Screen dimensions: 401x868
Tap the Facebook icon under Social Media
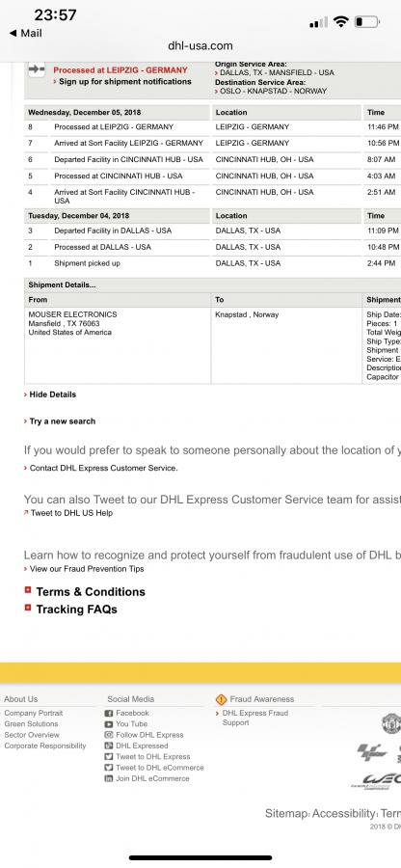coord(109,713)
